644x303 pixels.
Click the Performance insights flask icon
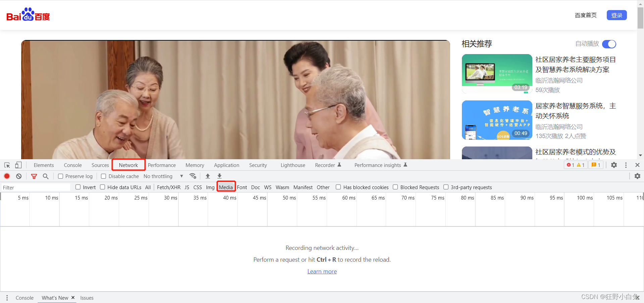click(405, 165)
